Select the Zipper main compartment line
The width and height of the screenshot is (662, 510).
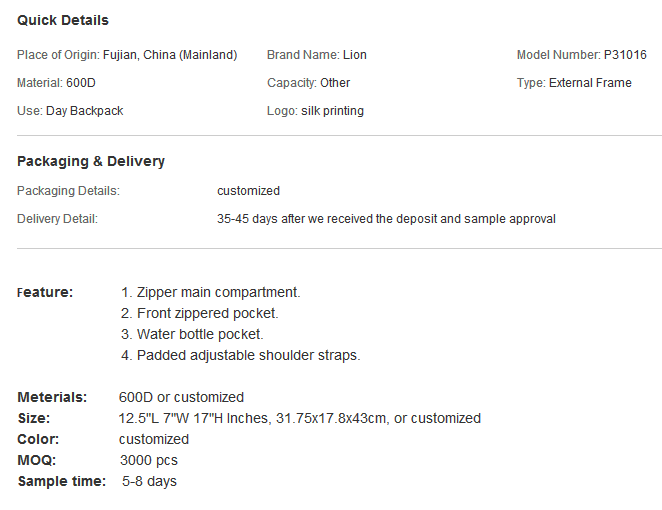(211, 292)
